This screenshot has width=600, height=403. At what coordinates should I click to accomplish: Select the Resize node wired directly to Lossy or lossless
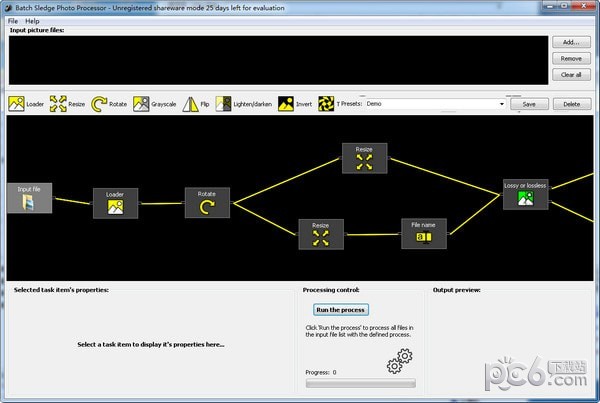pyautogui.click(x=364, y=158)
